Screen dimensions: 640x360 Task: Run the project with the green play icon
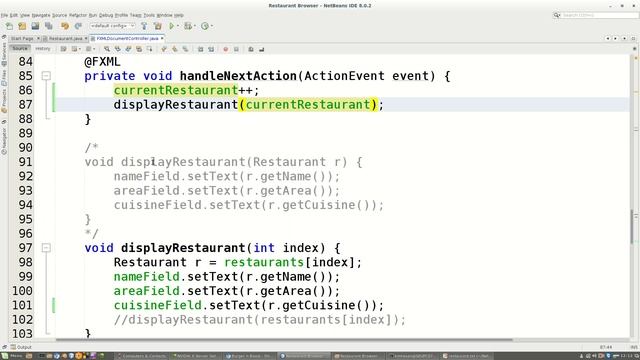[x=171, y=26]
